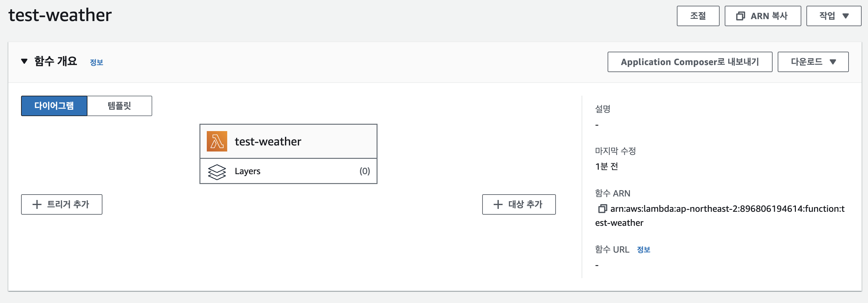Switch to the 다이어그램 tab
Screen dimensions: 868x303
click(x=54, y=106)
